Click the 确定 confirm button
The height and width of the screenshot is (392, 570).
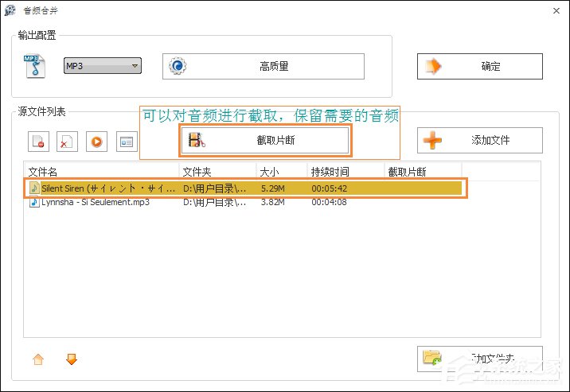click(x=479, y=67)
